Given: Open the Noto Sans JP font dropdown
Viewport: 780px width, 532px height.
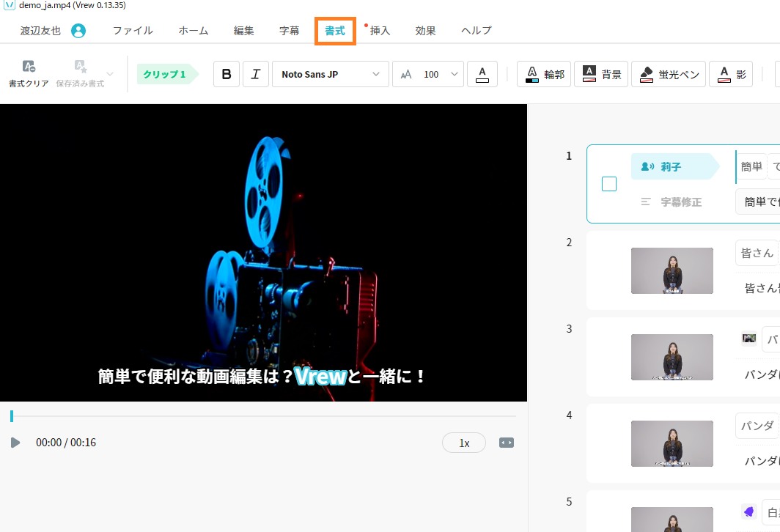Looking at the screenshot, I should (x=331, y=74).
